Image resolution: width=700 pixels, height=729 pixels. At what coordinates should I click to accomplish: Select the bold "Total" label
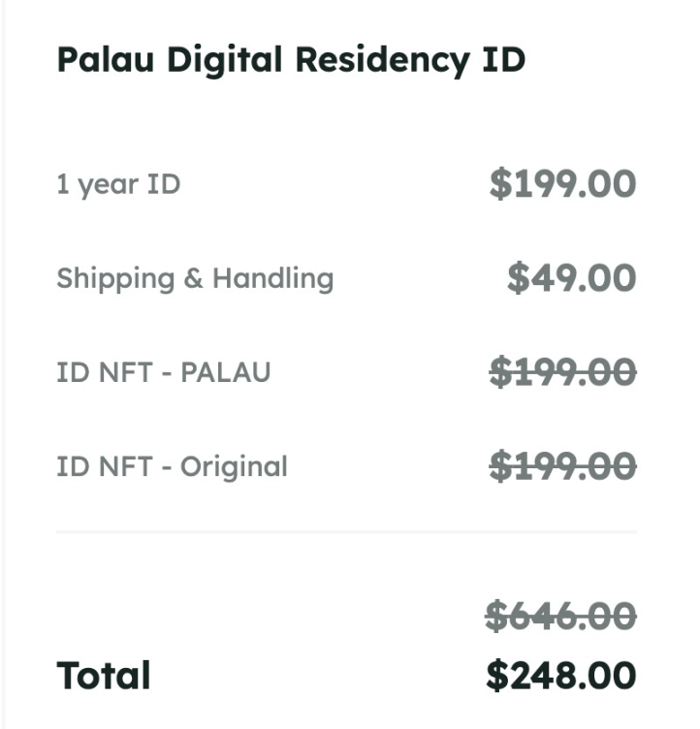tap(104, 676)
